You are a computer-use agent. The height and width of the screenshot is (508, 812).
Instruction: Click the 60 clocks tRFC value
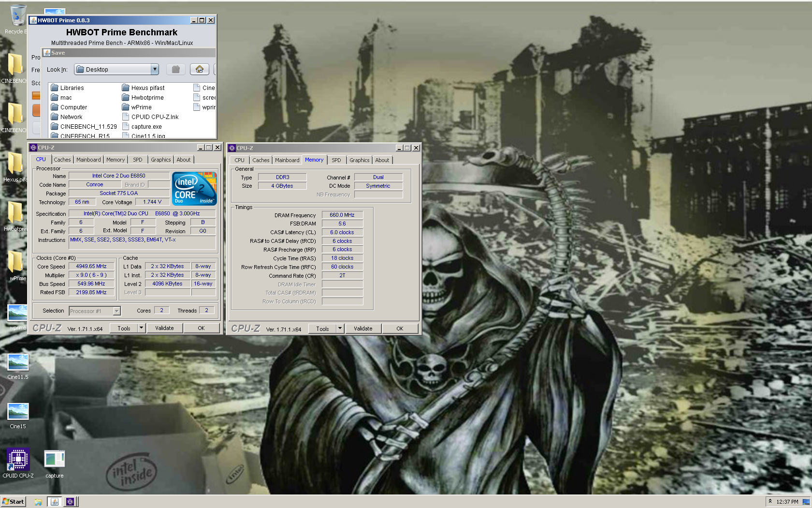point(342,267)
